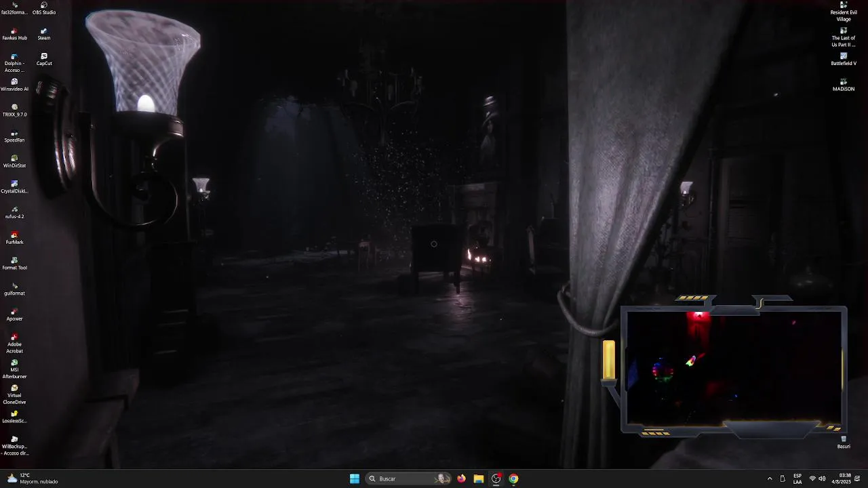
Task: Switch the ESP LAA keyboard language indicator
Action: click(x=797, y=479)
